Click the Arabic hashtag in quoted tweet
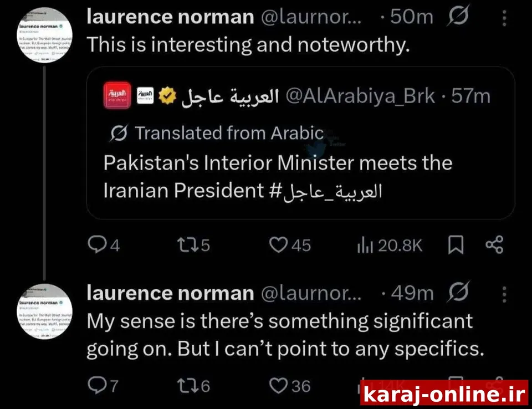 pos(326,191)
